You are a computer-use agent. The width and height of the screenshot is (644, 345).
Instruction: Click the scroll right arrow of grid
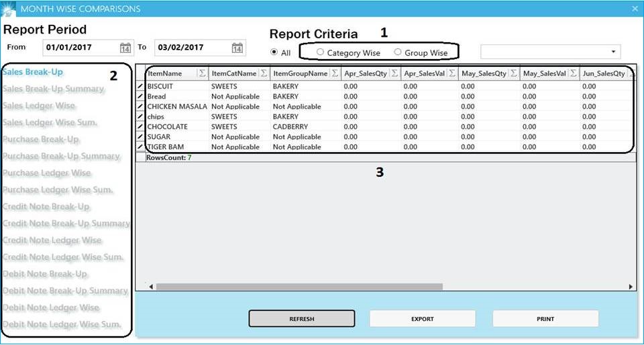tap(631, 287)
